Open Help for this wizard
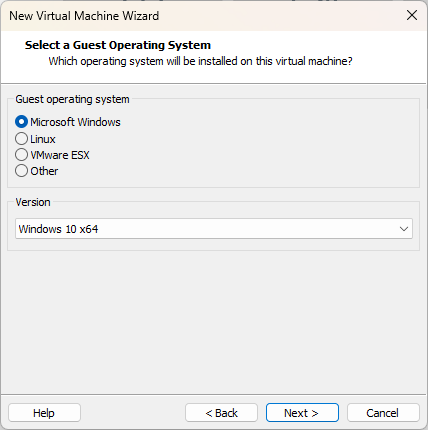 [x=44, y=413]
